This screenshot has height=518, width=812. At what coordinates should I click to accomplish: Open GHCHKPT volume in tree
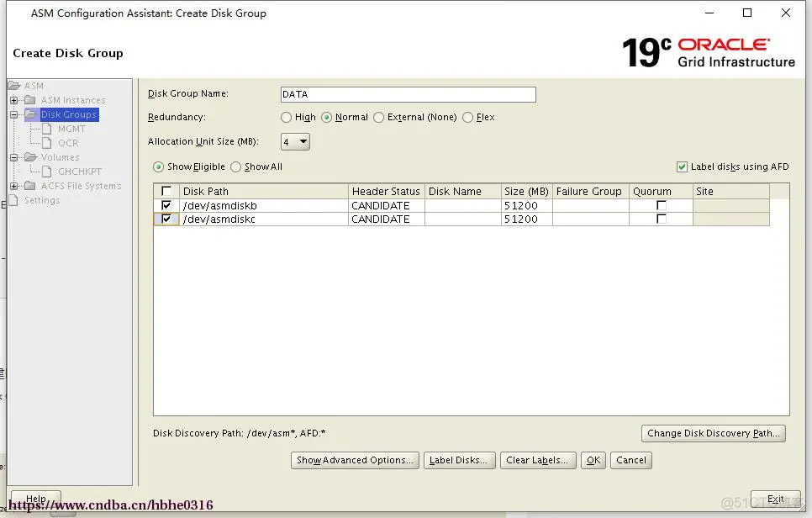coord(80,172)
